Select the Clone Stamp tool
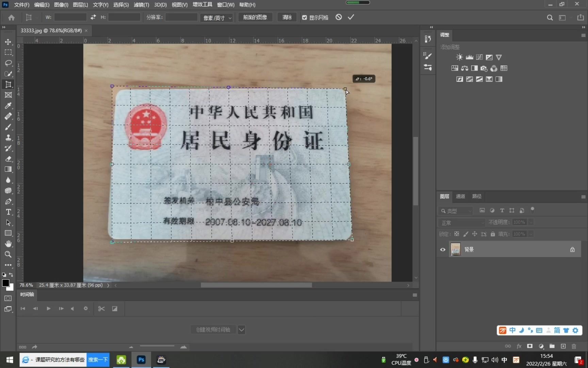 pyautogui.click(x=8, y=138)
